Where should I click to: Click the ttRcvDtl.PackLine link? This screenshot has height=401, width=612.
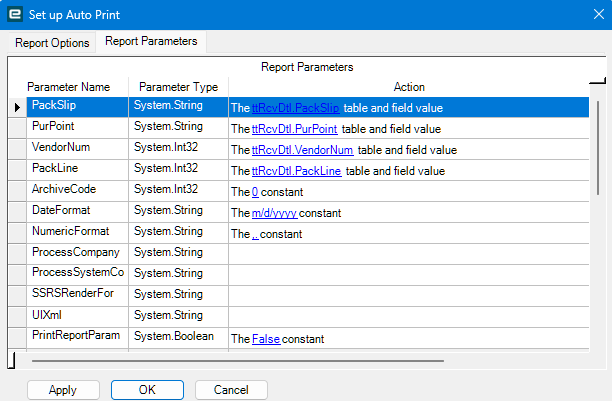[297, 171]
